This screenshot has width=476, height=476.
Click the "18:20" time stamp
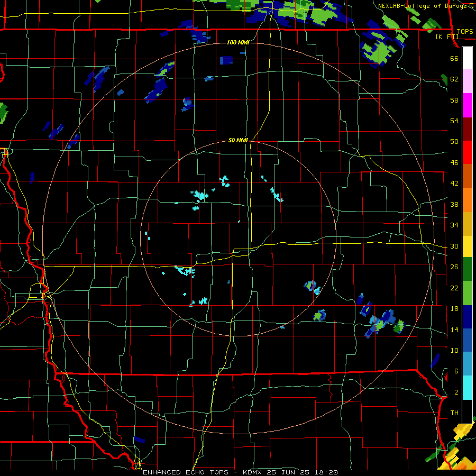(x=326, y=472)
